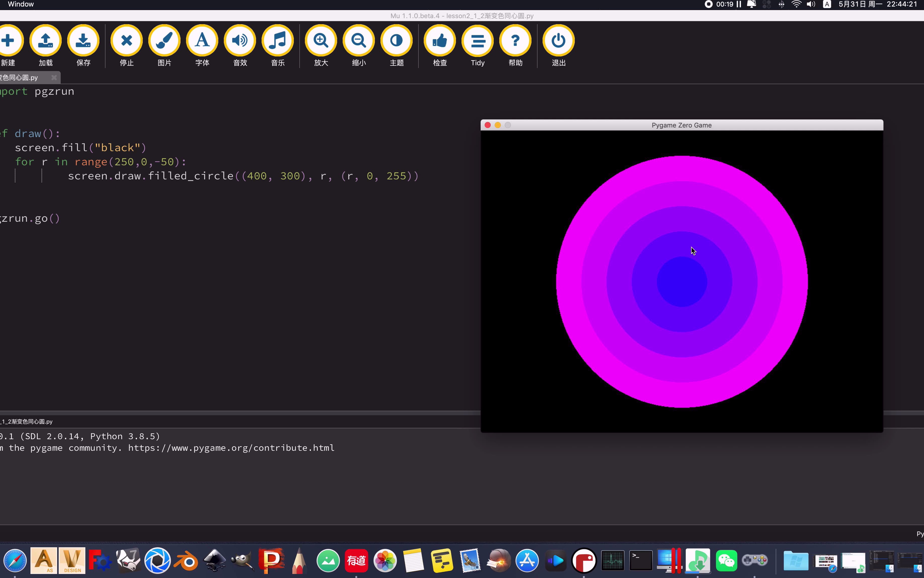Open WeChat from the dock
Screen dimensions: 924x578
tap(726, 561)
